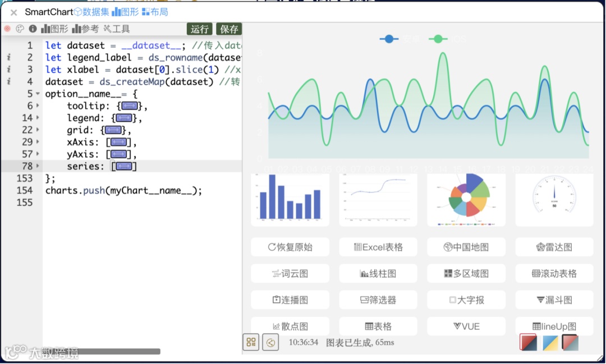The image size is (606, 364).
Task: Choose the 线柱图 line-bar template
Action: [378, 274]
